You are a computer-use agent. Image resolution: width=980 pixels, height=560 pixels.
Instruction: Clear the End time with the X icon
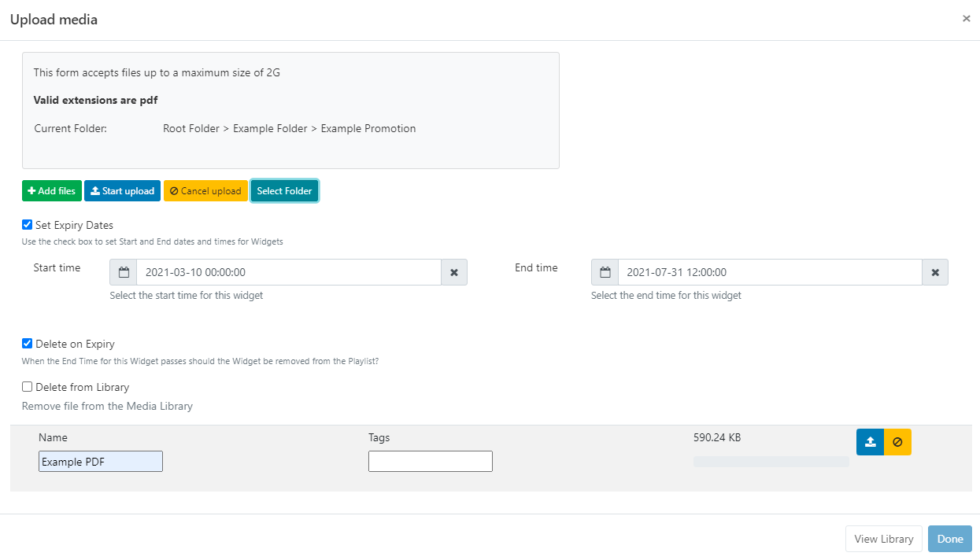tap(935, 272)
